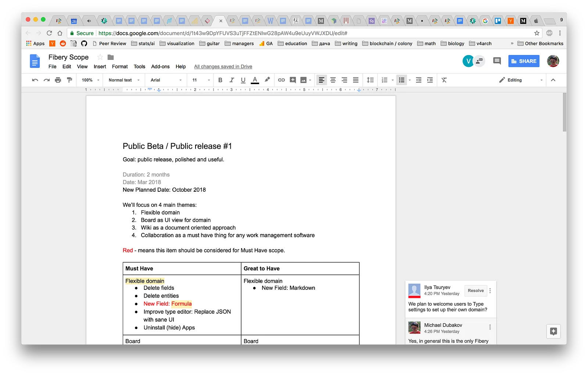Print the document using printer icon

pyautogui.click(x=58, y=80)
